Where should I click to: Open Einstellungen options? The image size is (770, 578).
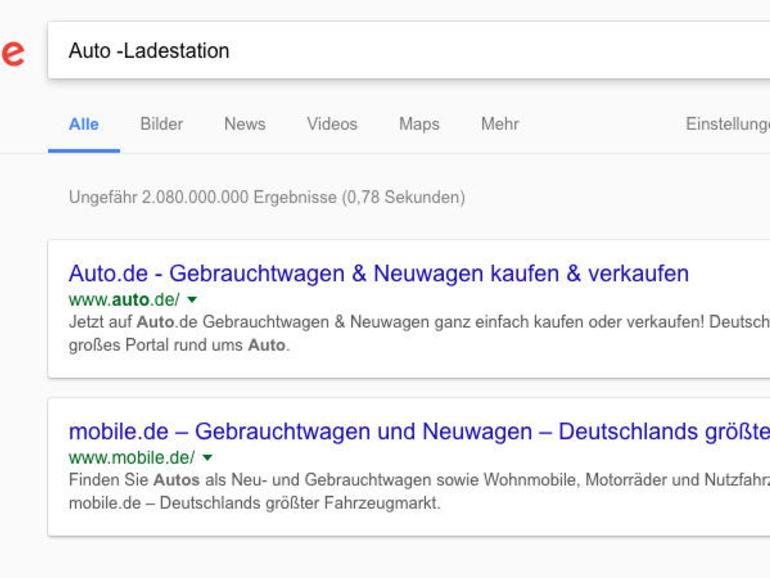tap(728, 124)
